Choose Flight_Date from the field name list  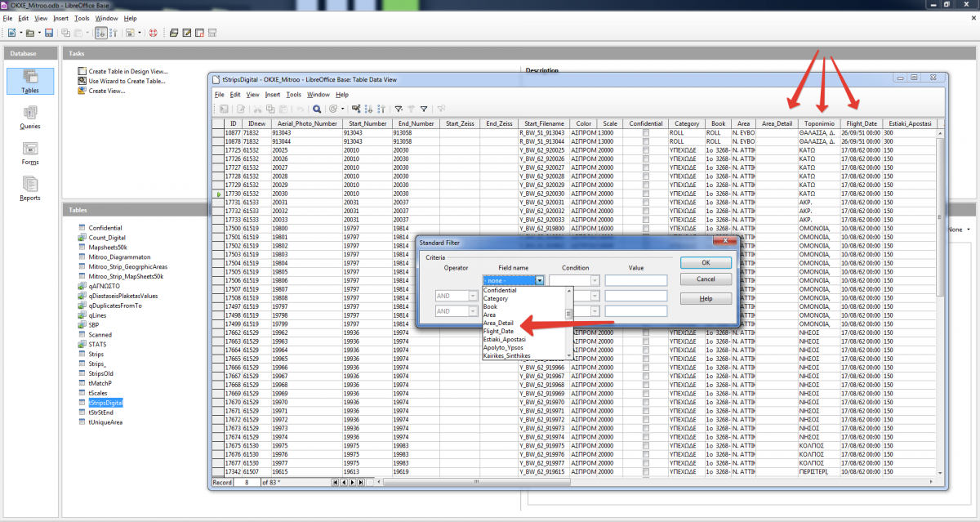point(499,331)
